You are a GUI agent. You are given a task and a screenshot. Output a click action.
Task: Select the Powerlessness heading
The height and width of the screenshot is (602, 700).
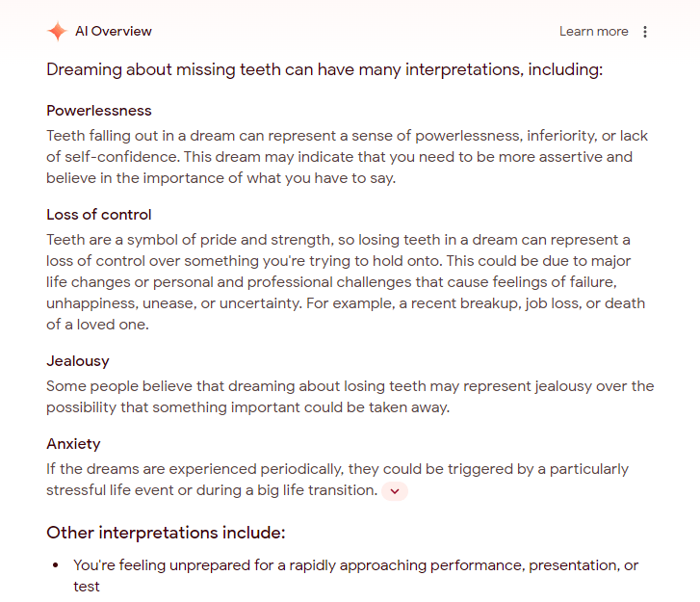[x=99, y=111]
